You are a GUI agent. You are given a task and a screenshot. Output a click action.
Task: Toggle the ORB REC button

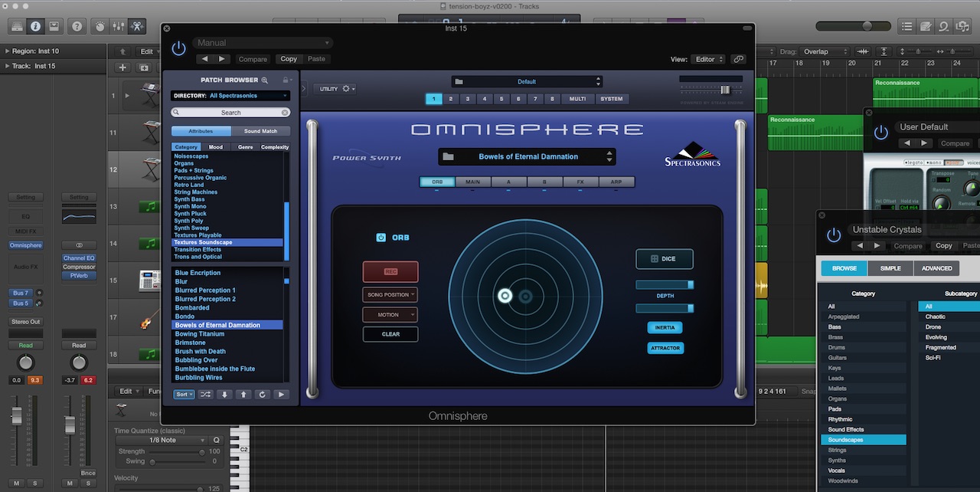pos(390,271)
